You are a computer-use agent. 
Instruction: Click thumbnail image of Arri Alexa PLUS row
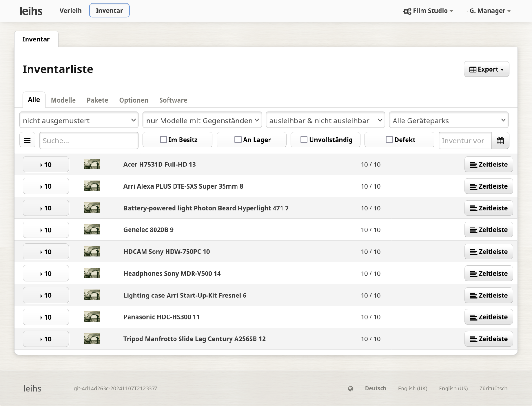click(92, 186)
